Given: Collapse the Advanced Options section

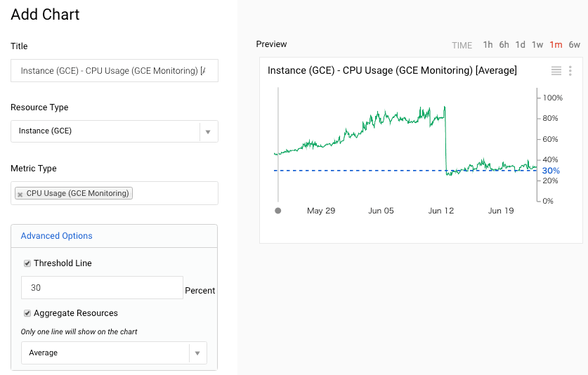Looking at the screenshot, I should pyautogui.click(x=56, y=236).
